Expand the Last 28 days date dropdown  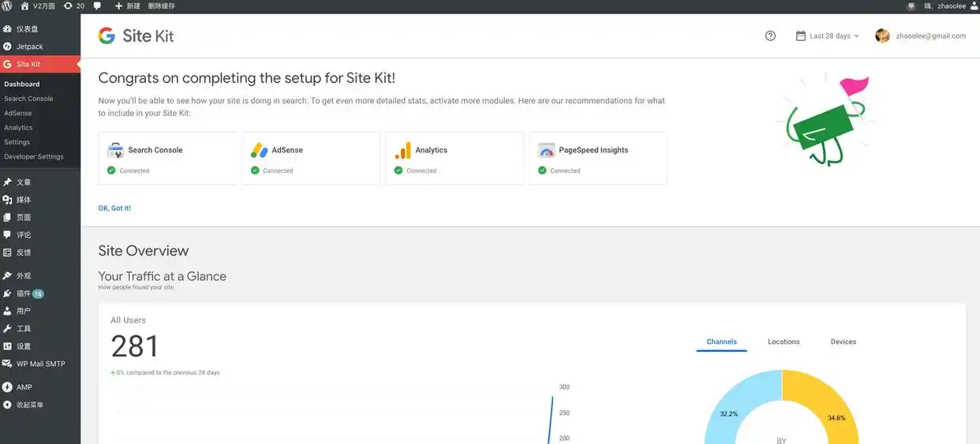tap(827, 35)
